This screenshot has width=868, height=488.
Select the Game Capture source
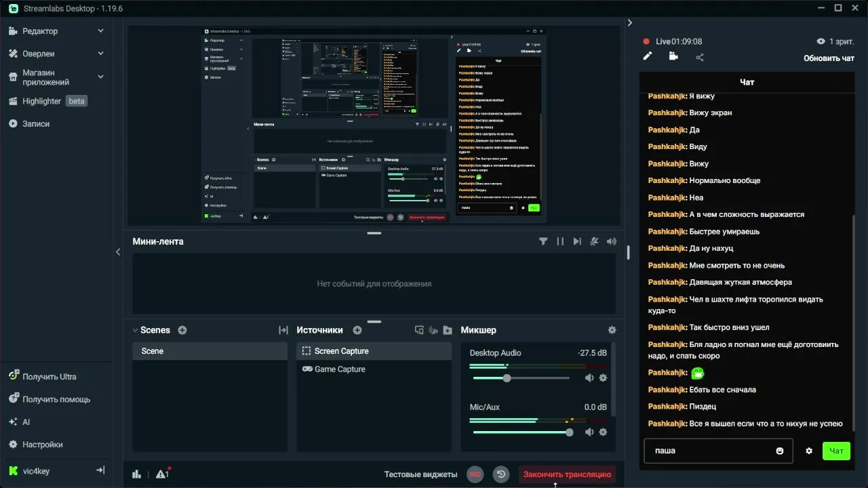[x=374, y=369]
